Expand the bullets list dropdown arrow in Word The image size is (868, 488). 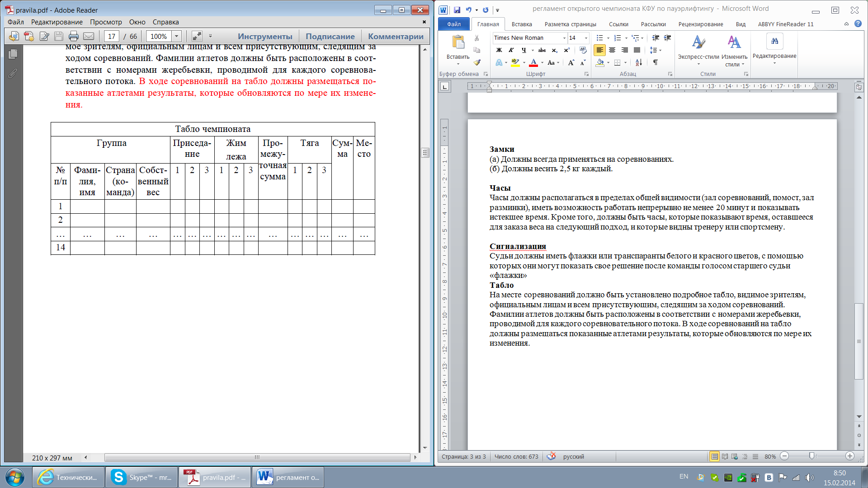pyautogui.click(x=608, y=38)
